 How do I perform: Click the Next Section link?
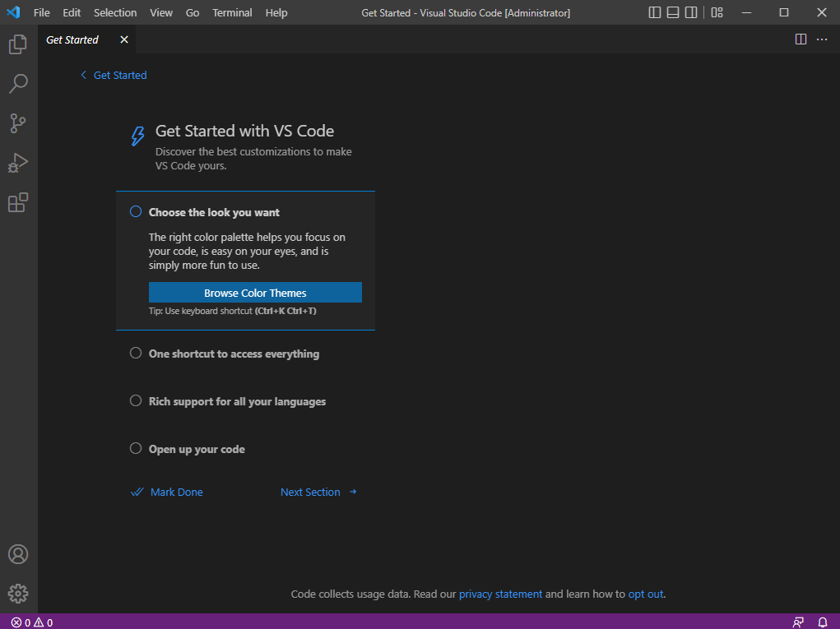pyautogui.click(x=310, y=492)
